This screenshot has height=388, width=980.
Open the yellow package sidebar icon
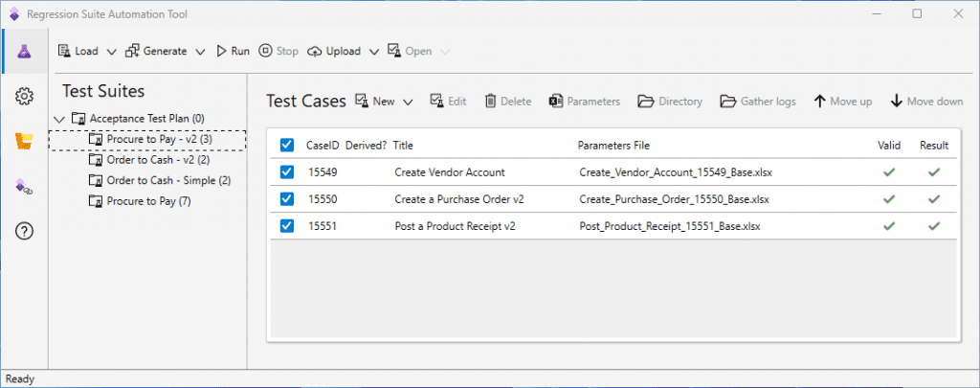click(x=24, y=142)
